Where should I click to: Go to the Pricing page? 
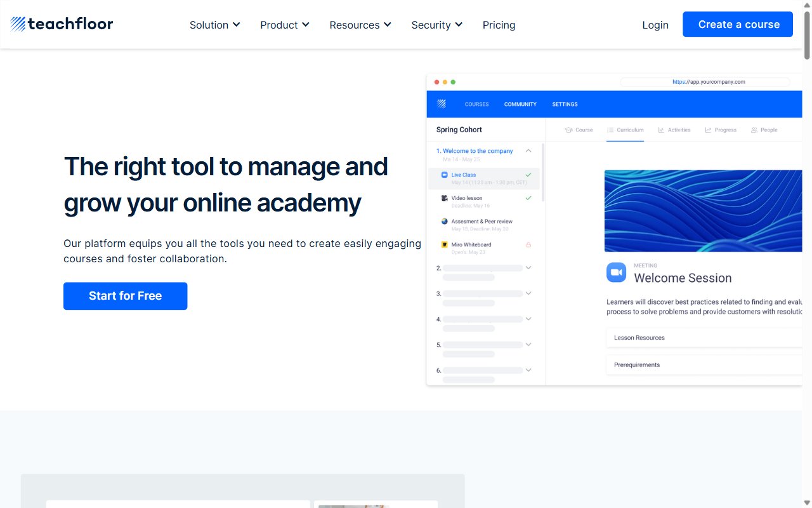coord(499,25)
